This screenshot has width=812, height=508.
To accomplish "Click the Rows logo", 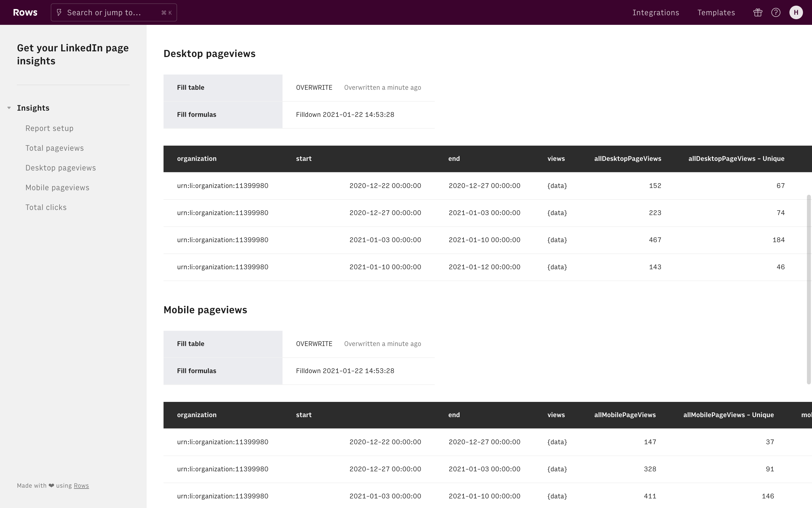I will [25, 12].
